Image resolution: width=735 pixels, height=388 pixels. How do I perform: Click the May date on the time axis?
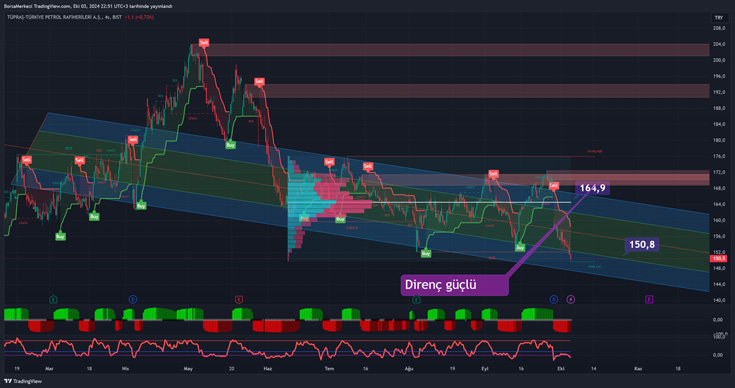click(x=188, y=369)
